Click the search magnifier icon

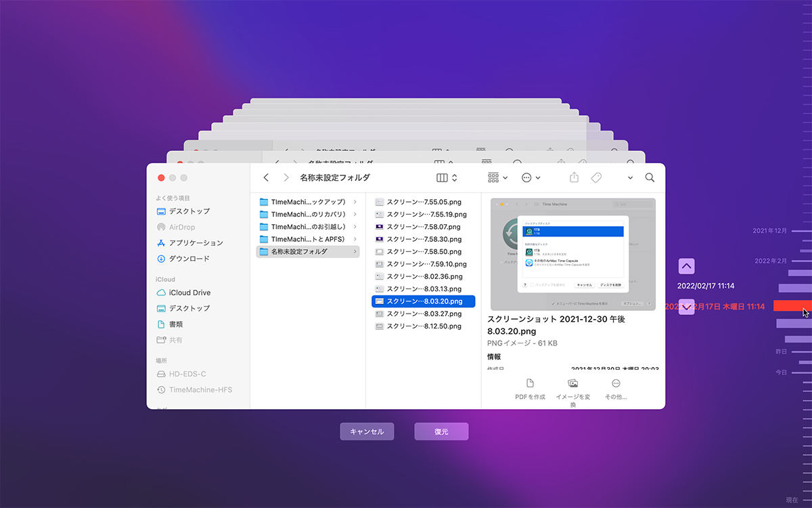pyautogui.click(x=650, y=177)
